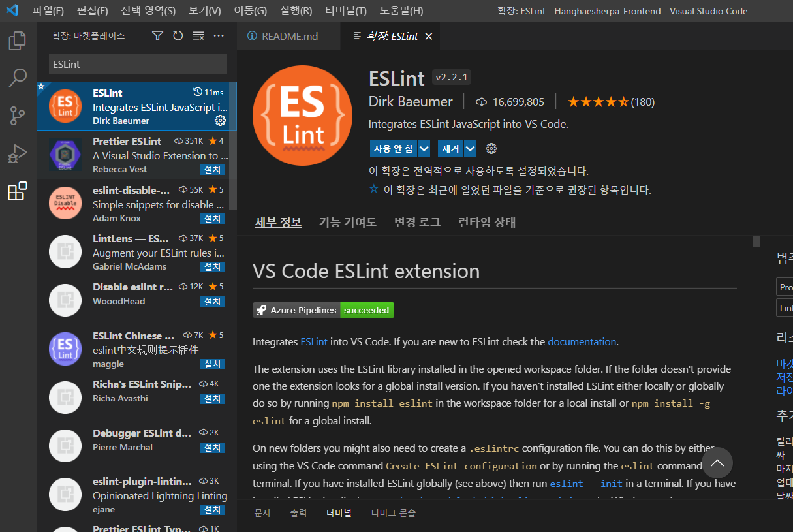Open the ESLint list item's manage gear
Screen dimensions: 793x532
click(x=220, y=121)
